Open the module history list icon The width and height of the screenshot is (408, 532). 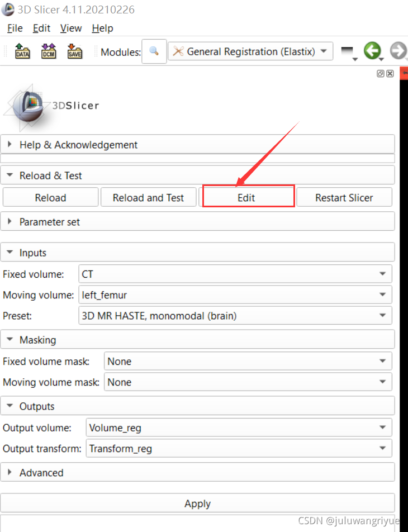[x=349, y=53]
